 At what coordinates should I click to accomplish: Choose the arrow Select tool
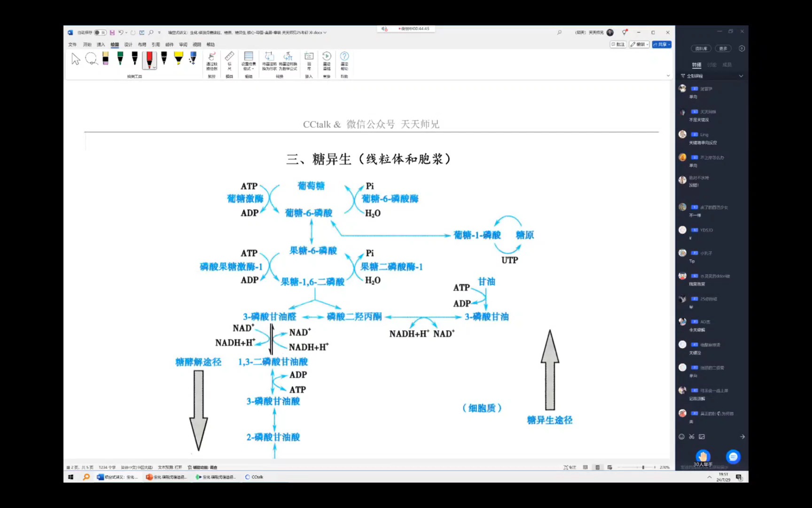pyautogui.click(x=76, y=59)
